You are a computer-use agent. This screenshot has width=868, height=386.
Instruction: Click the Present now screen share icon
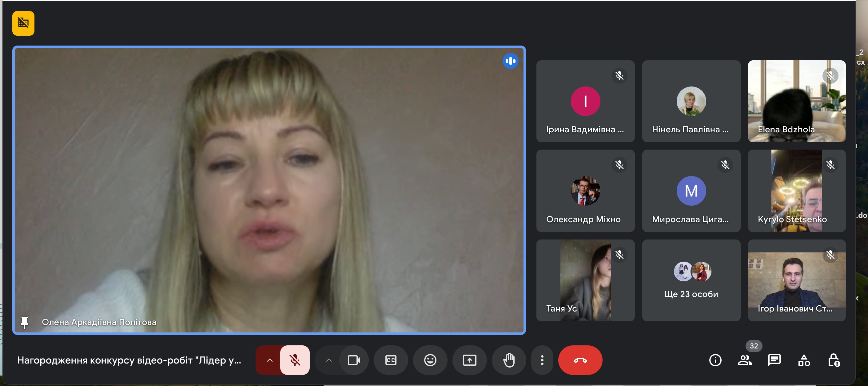[x=469, y=360]
